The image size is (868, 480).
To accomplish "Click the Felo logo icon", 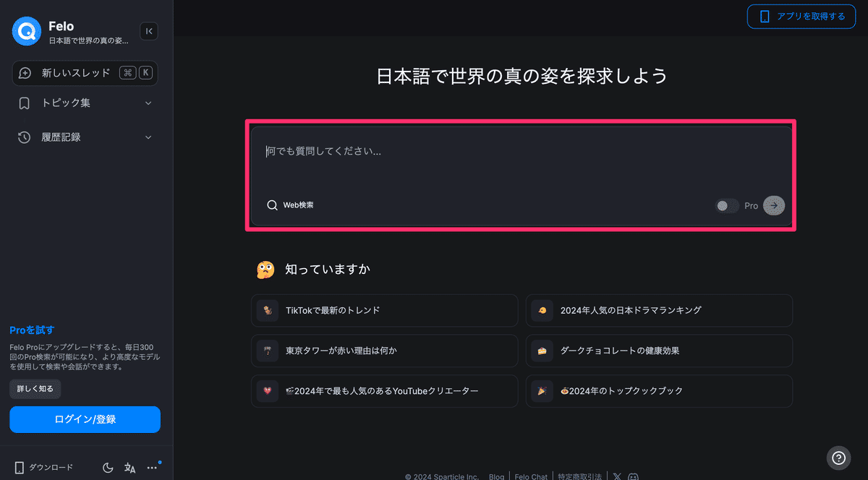I will [x=27, y=31].
